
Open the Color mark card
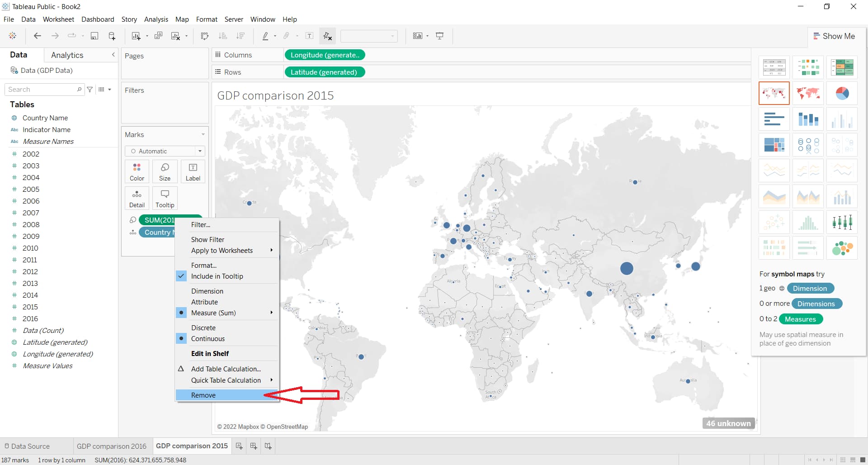137,171
